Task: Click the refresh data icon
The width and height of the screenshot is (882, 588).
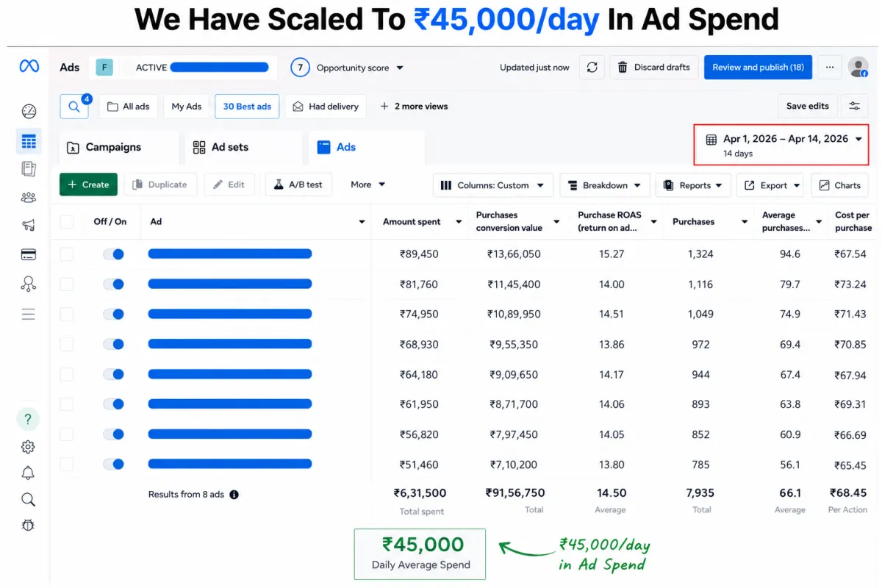Action: tap(592, 68)
